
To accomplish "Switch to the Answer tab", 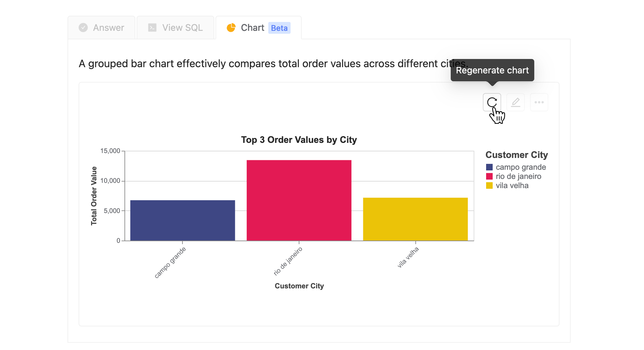I will pos(102,28).
